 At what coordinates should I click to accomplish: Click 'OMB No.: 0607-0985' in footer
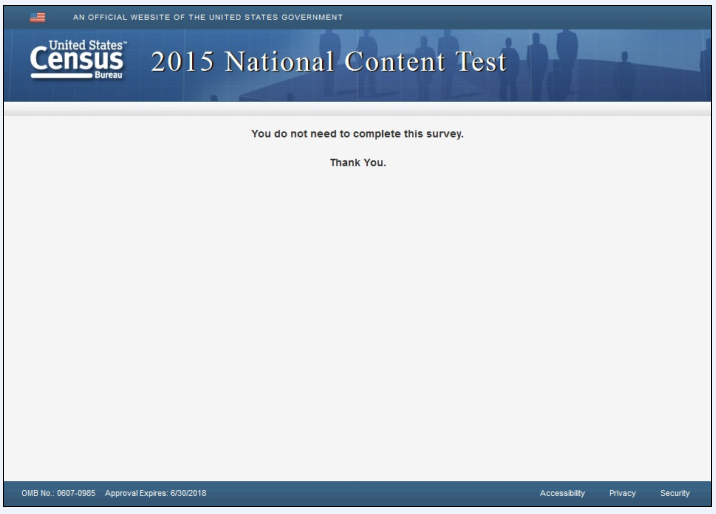coord(58,493)
